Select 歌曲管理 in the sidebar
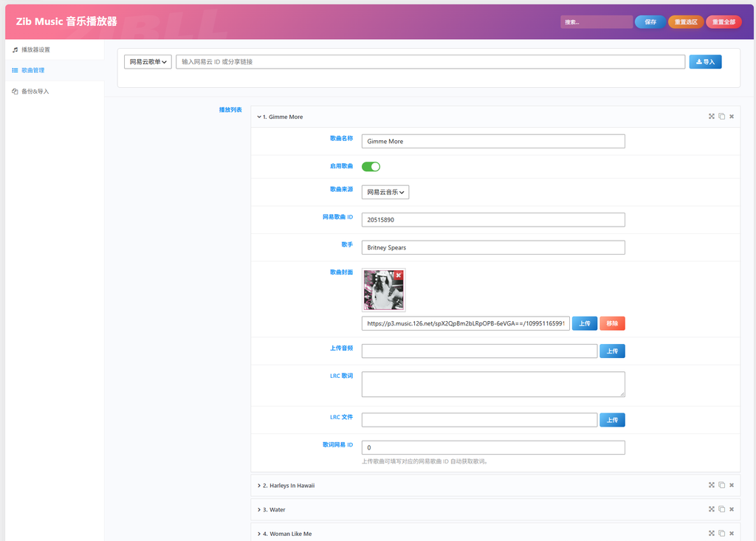756x541 pixels. (55, 70)
